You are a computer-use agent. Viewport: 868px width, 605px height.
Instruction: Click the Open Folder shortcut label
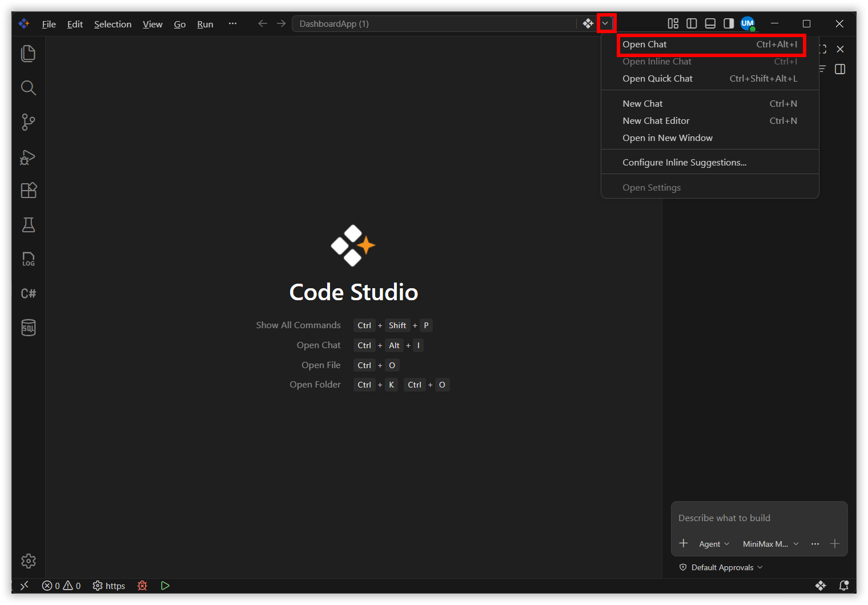coord(315,385)
